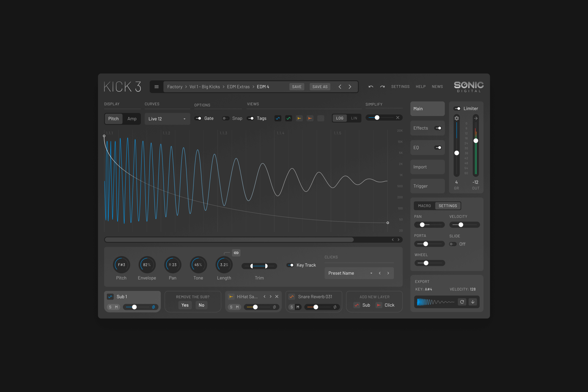
Task: Click the redo arrow icon
Action: coord(382,87)
